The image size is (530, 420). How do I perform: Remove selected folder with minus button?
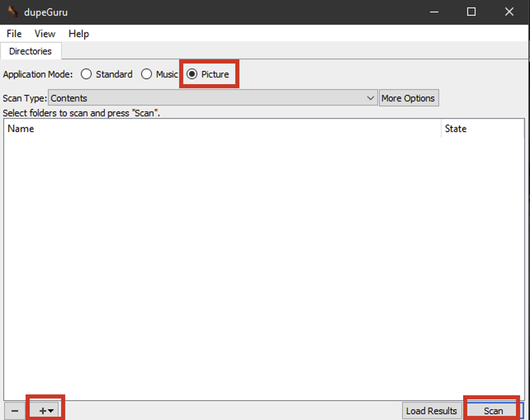coord(15,411)
